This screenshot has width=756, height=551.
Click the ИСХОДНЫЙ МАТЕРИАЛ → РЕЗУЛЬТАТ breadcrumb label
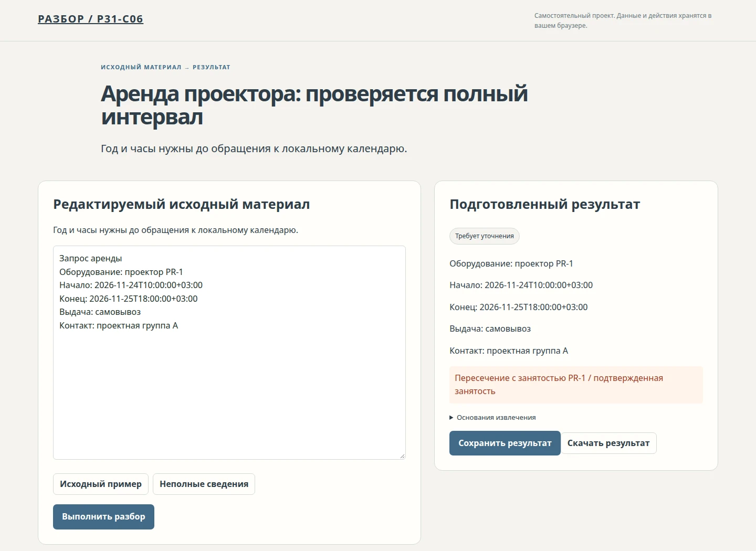165,67
